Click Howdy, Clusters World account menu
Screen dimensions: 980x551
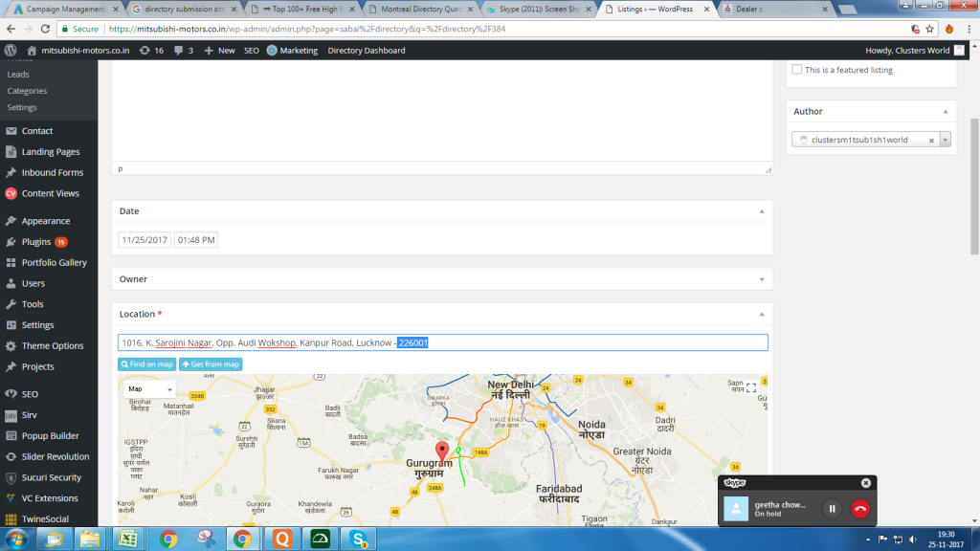point(915,51)
